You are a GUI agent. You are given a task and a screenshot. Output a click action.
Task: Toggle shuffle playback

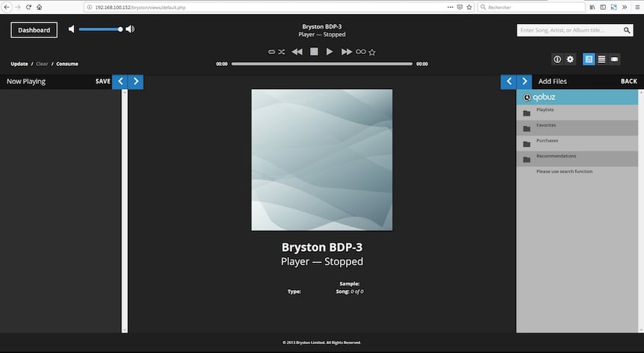pos(282,52)
